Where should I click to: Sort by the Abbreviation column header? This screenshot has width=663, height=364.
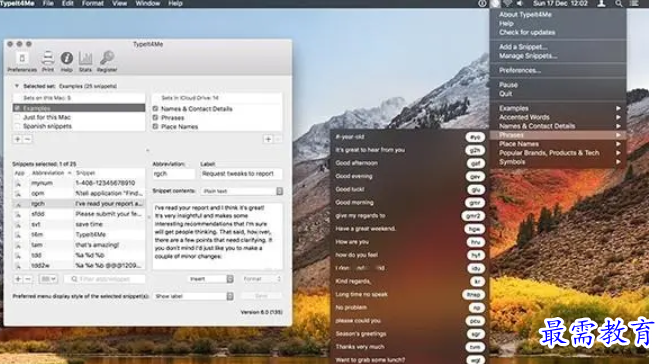[x=51, y=173]
